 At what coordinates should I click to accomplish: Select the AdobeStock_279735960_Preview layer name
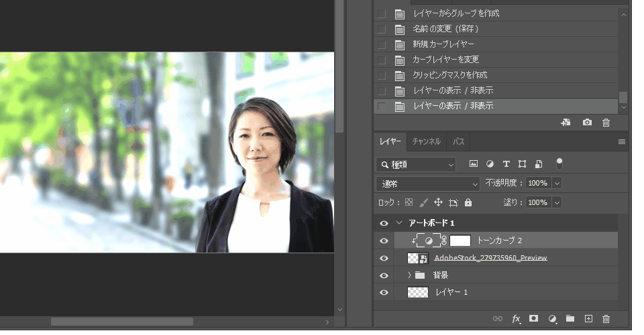click(x=490, y=258)
